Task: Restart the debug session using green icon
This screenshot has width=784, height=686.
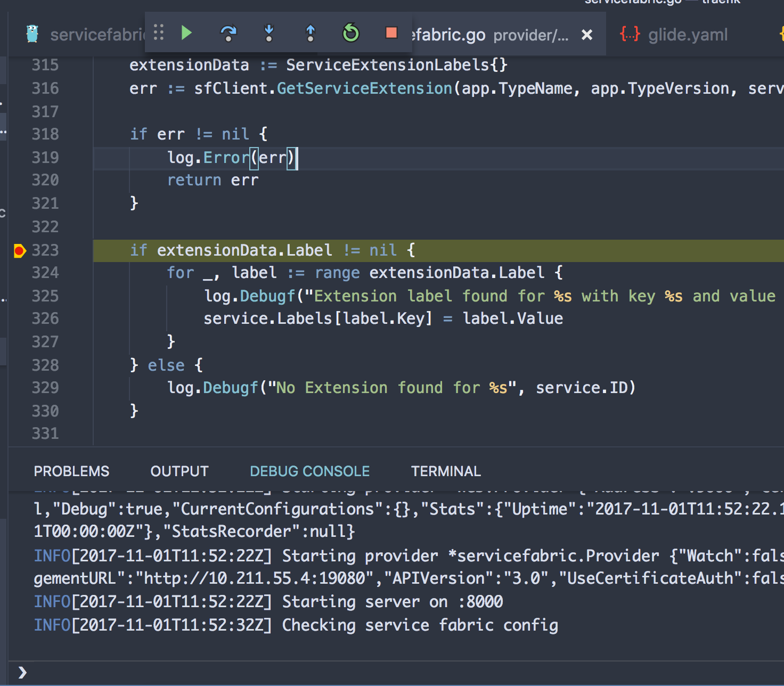Action: point(350,34)
